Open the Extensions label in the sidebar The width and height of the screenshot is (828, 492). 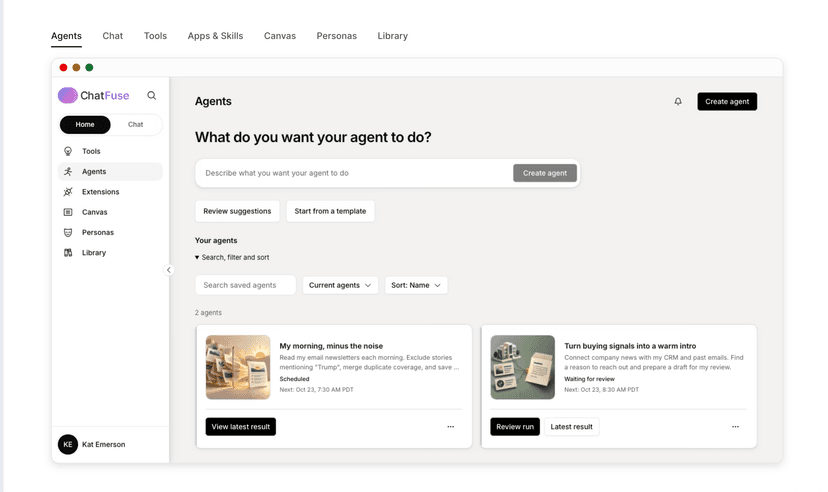click(x=100, y=192)
